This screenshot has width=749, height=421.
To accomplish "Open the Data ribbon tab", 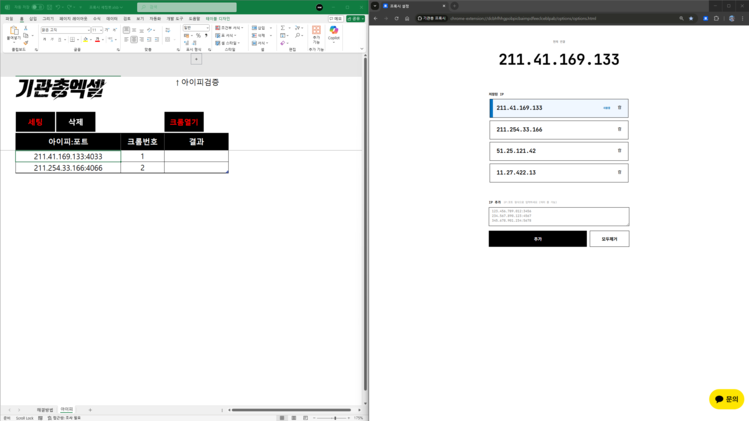I will point(112,19).
